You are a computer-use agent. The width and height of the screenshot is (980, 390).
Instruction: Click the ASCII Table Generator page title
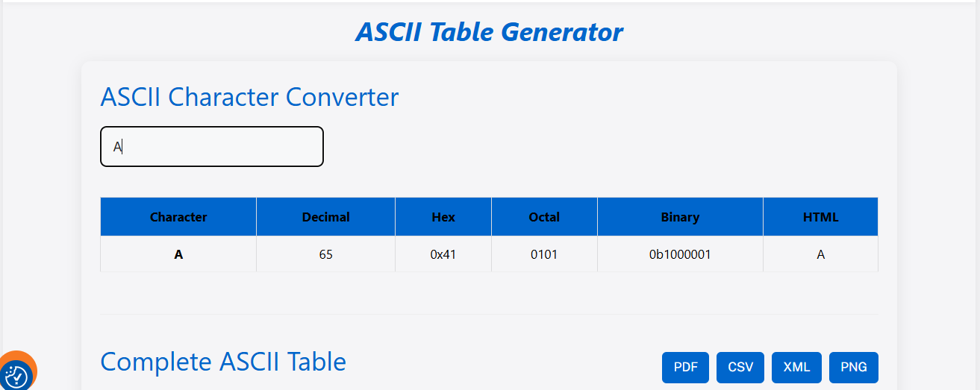pyautogui.click(x=489, y=32)
